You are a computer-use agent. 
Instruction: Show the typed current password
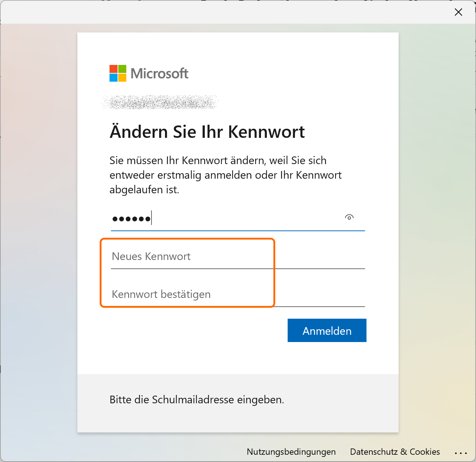tap(349, 218)
